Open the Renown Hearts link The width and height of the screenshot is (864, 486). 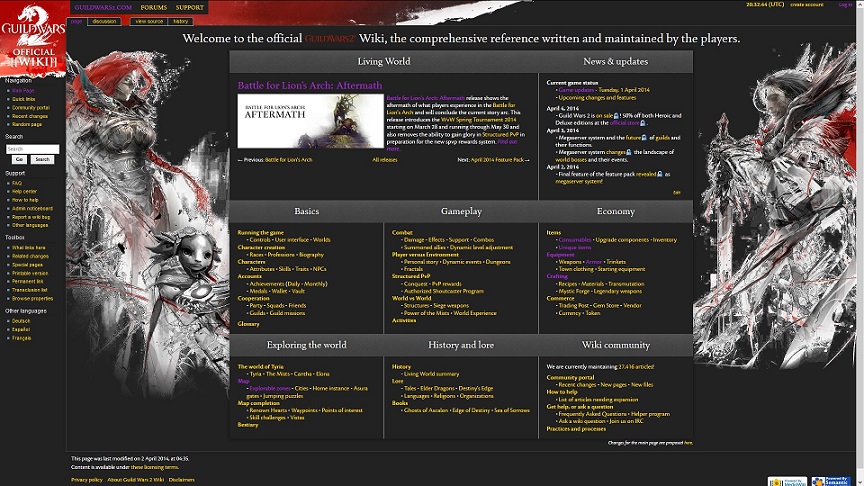[x=268, y=411]
